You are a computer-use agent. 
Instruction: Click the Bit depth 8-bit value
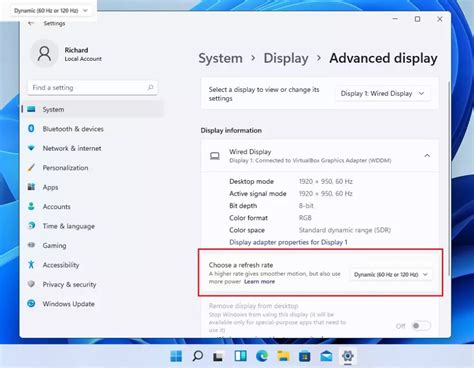[306, 206]
